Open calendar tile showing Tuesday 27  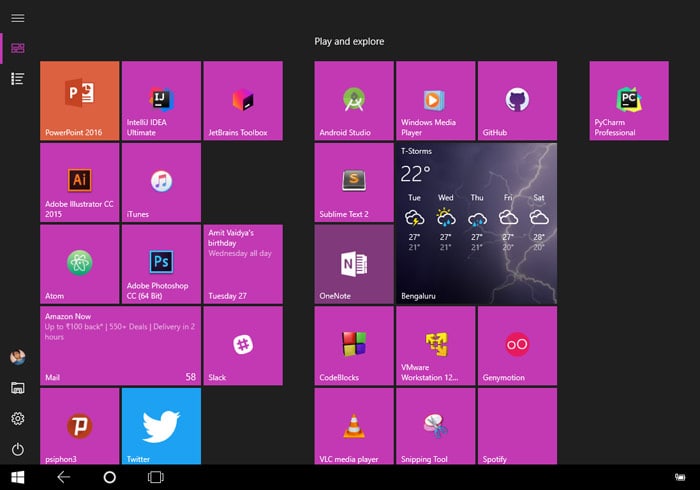point(243,264)
